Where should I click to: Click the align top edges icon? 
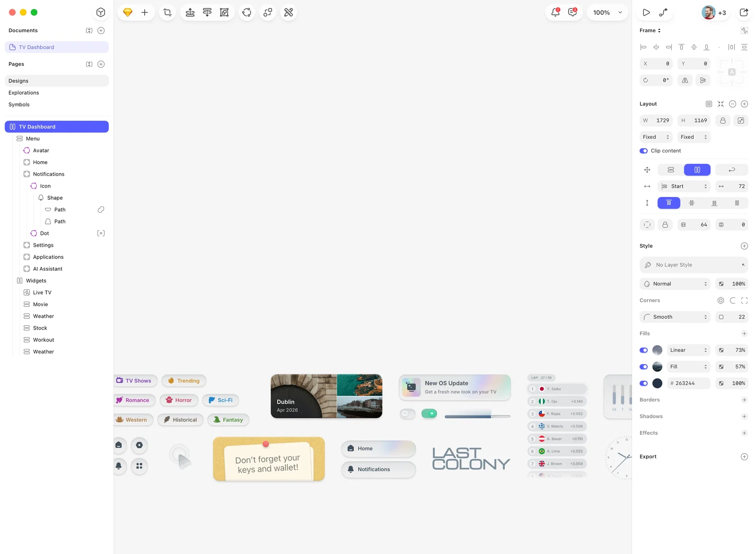coord(681,47)
